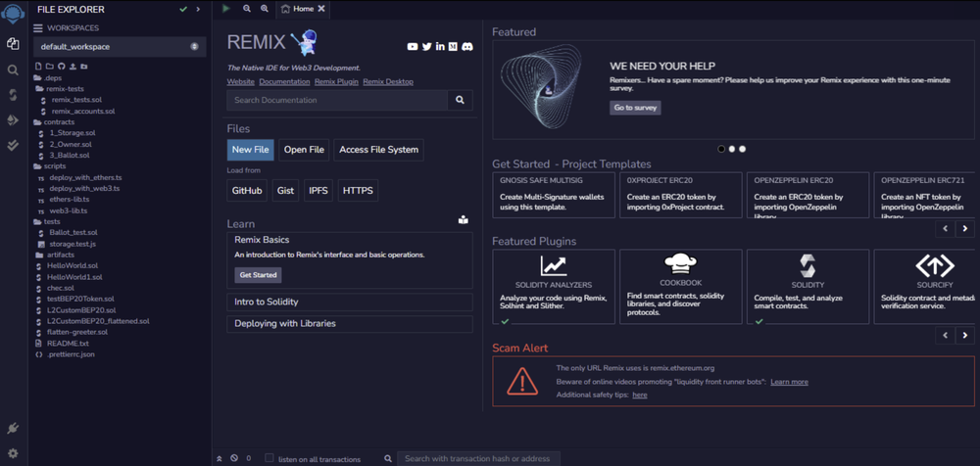Click the green run play button

tap(226, 9)
